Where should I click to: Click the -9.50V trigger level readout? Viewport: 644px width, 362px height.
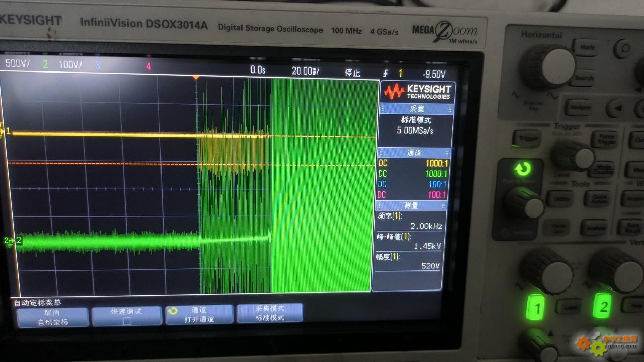pyautogui.click(x=434, y=75)
